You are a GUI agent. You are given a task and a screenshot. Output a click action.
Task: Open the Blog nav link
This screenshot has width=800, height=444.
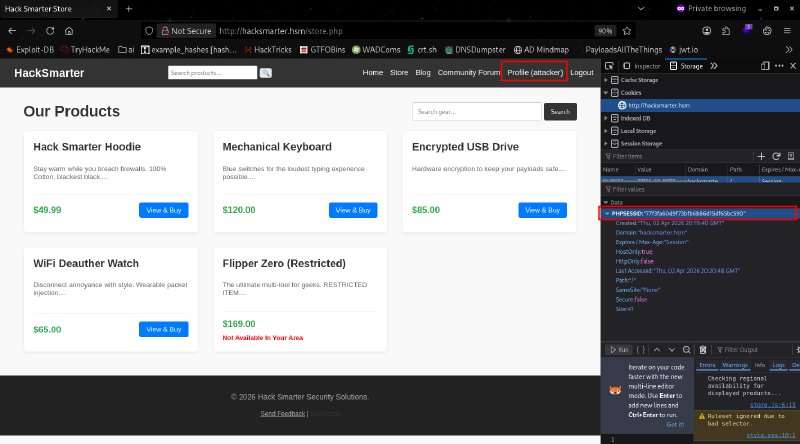[423, 72]
